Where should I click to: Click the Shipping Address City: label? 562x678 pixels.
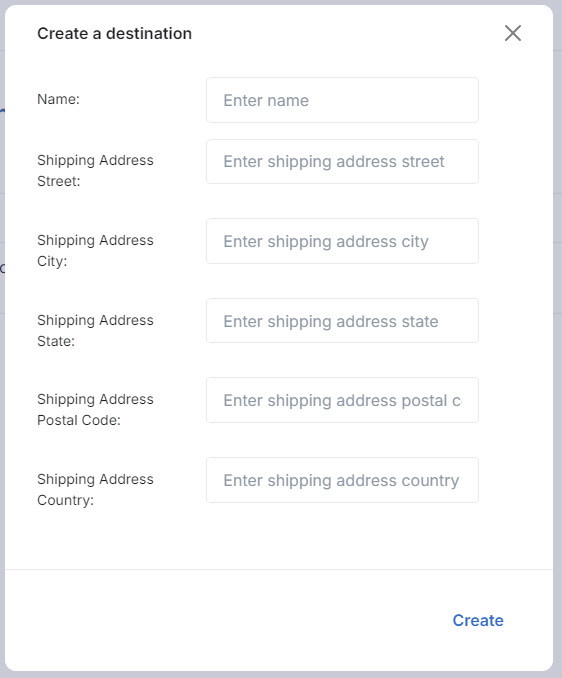coord(95,250)
